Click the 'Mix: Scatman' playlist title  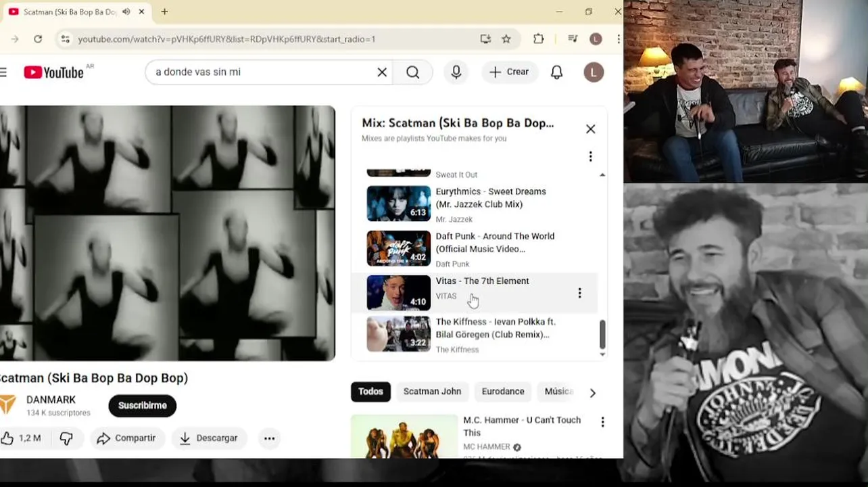tap(458, 123)
